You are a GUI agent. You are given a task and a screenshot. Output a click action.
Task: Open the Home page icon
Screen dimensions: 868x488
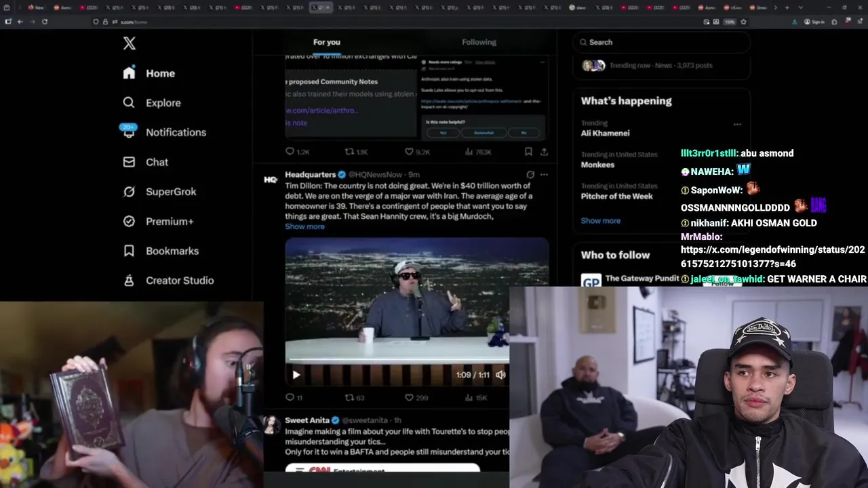click(129, 73)
